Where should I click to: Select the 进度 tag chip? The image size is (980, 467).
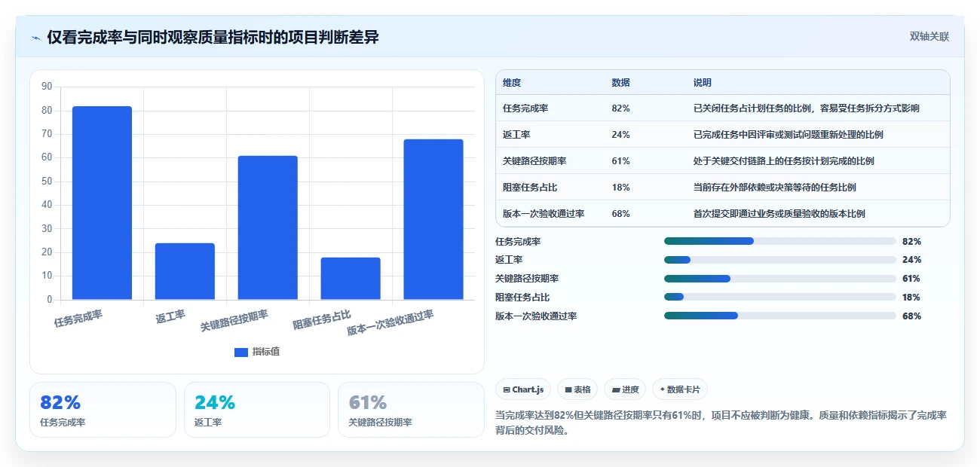click(x=625, y=389)
